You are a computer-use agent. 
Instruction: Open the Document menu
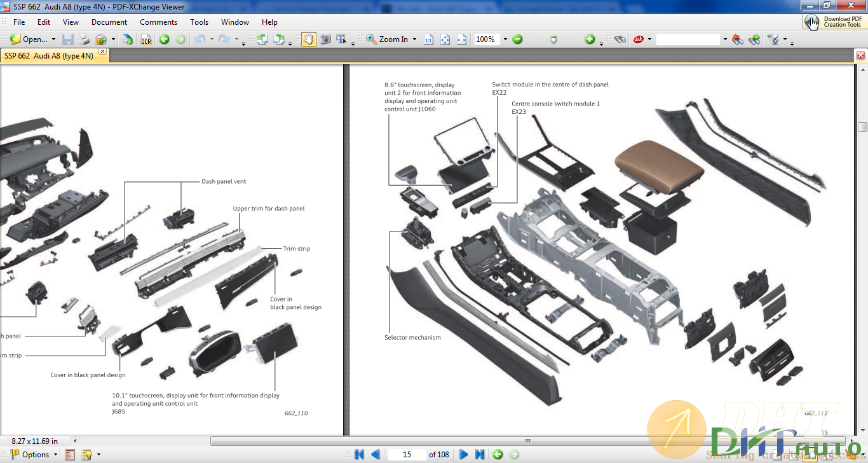(x=109, y=22)
